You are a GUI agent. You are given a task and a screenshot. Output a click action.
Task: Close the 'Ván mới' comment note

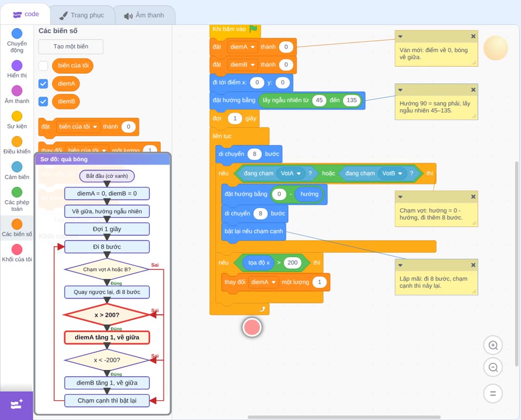pos(473,36)
